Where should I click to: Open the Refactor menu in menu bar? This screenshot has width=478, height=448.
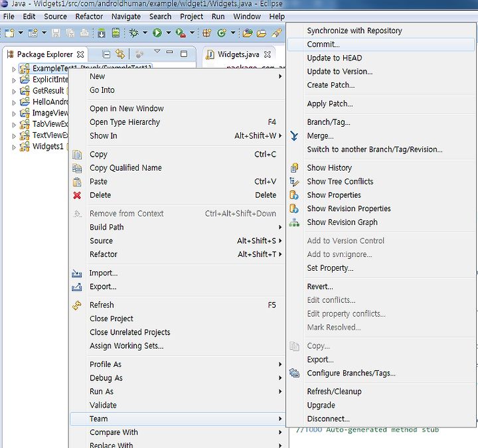pyautogui.click(x=89, y=17)
